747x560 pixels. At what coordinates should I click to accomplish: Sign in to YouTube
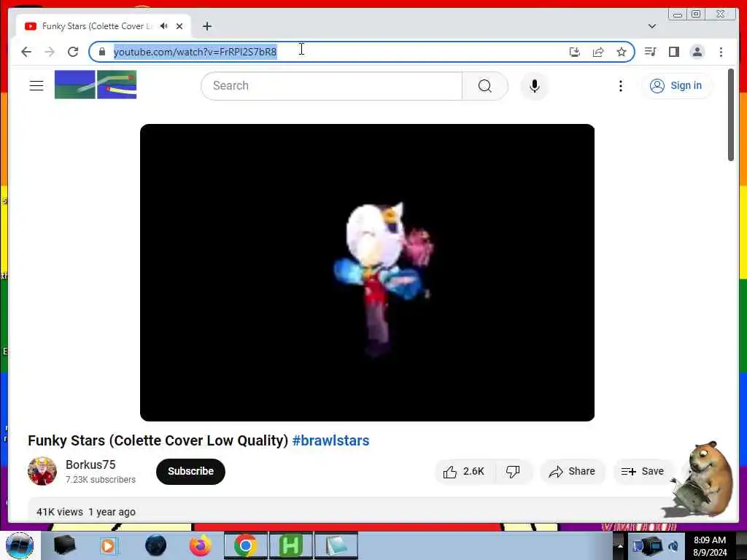click(676, 86)
